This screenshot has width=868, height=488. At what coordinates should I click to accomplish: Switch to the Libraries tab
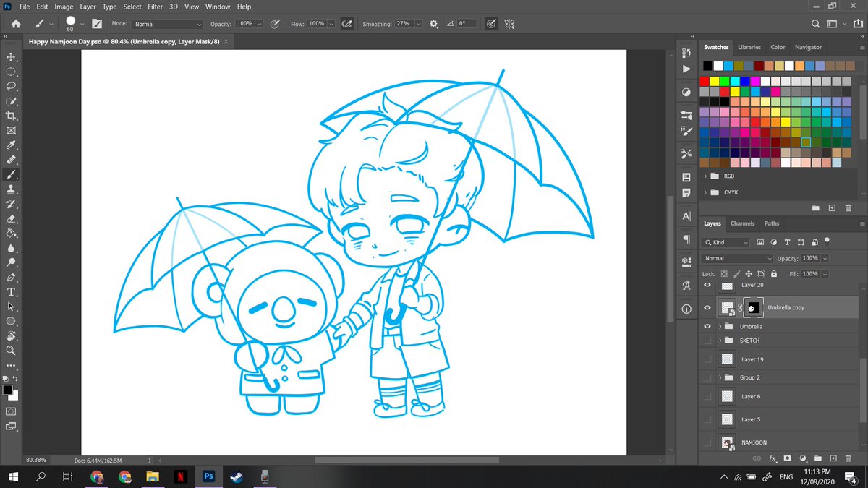[x=749, y=47]
